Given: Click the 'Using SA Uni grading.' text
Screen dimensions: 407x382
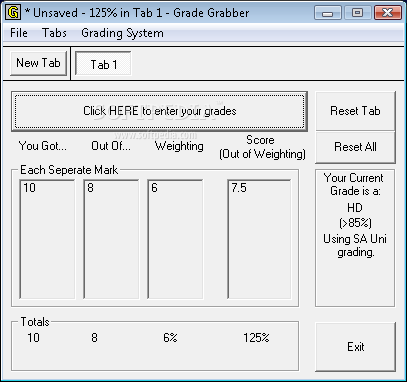Looking at the screenshot, I should 355,246.
